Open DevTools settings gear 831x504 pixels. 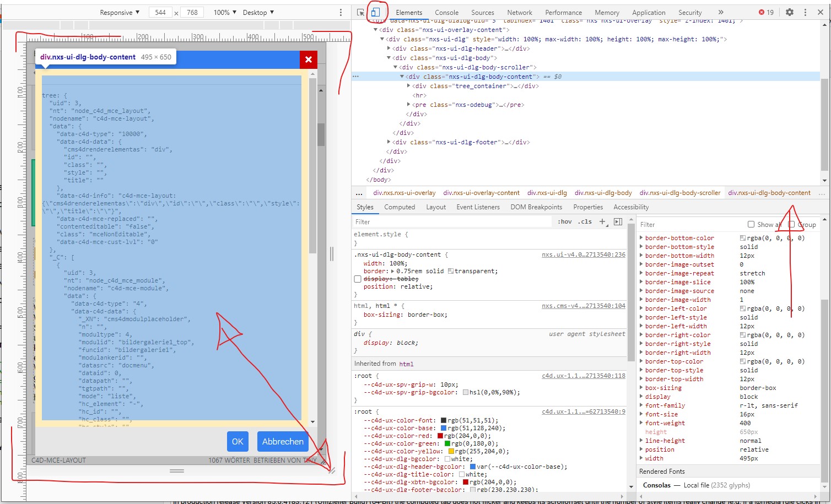(x=790, y=12)
